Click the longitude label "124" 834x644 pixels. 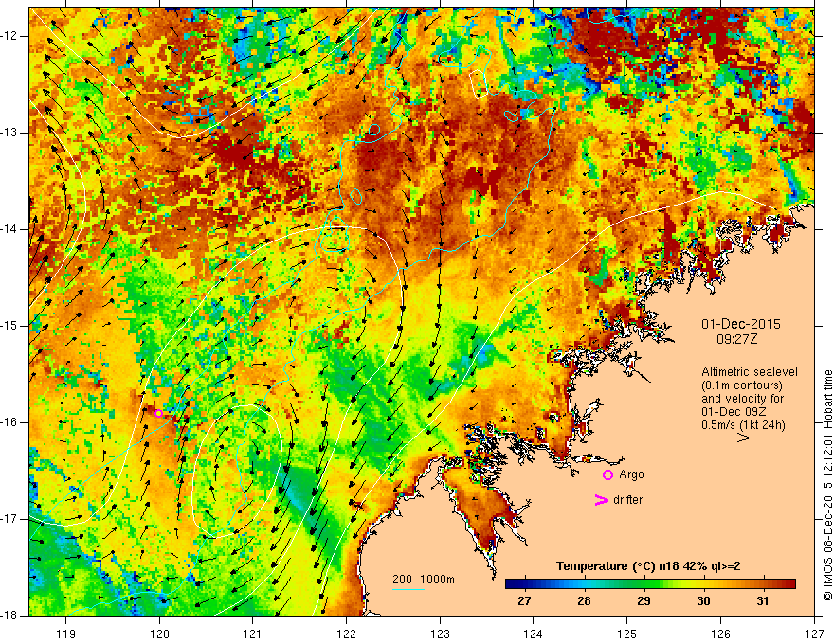[534, 635]
